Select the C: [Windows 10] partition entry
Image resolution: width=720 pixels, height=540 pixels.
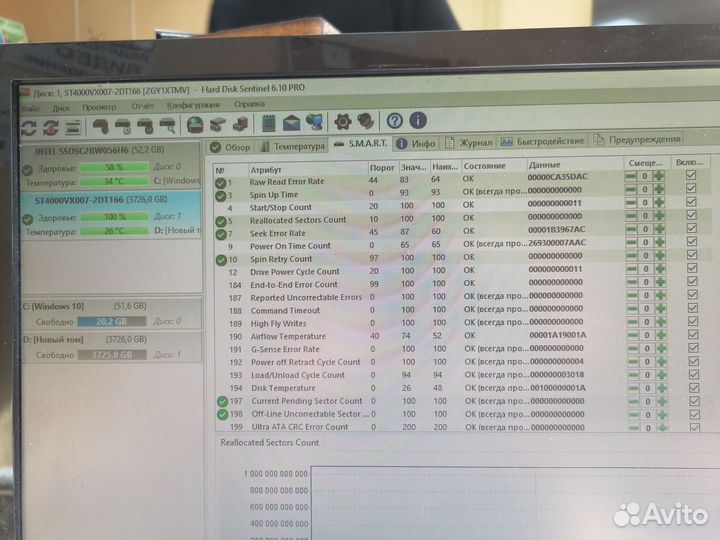tap(112, 313)
